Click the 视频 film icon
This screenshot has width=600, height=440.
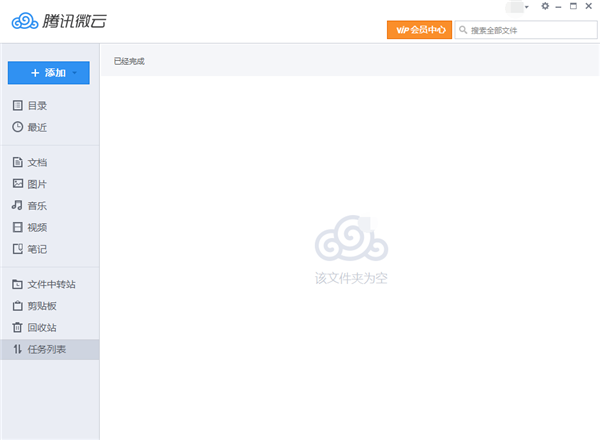click(x=18, y=227)
